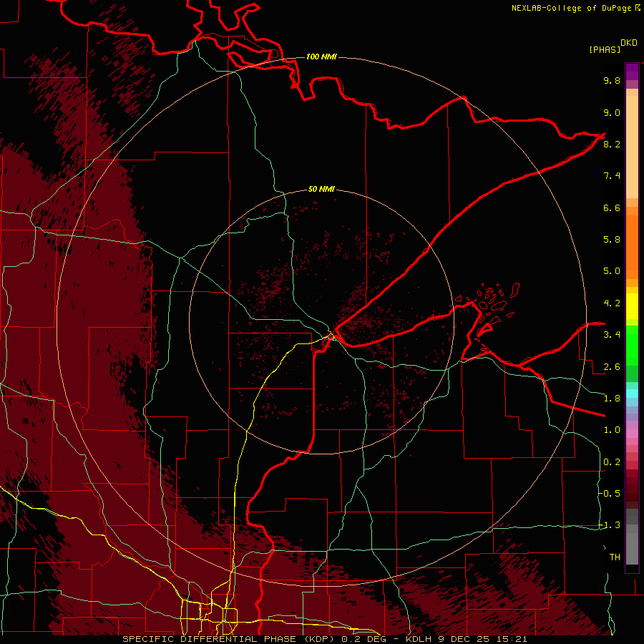Click the 100 NMI range ring label
Image resolution: width=644 pixels, height=644 pixels.
click(x=321, y=57)
